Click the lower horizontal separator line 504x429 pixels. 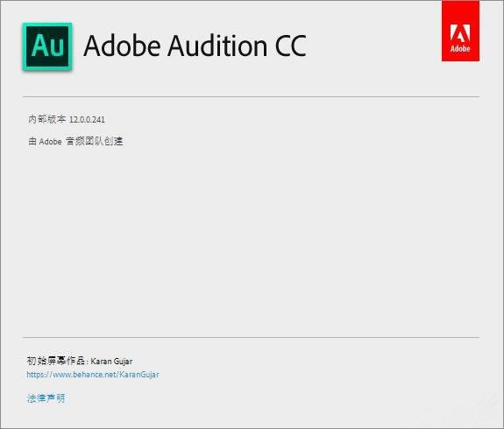coord(251,337)
